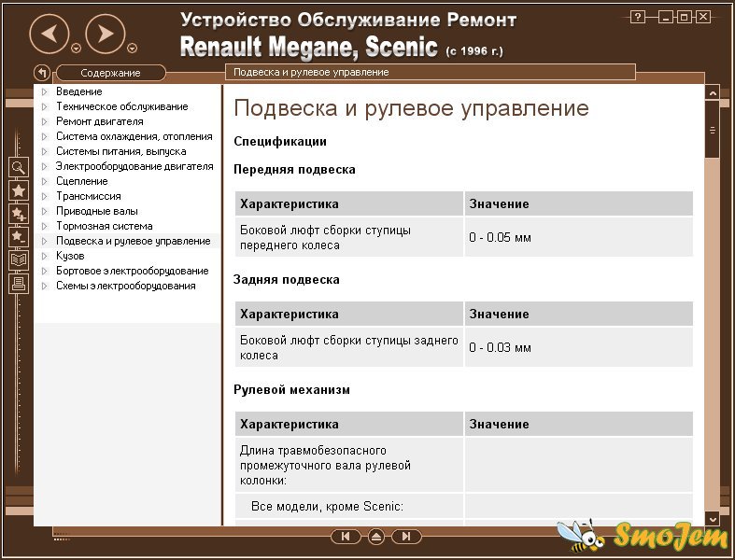Click cell Боковой люфт сборки ступицы переднего колеса
This screenshot has width=735, height=560.
(349, 237)
